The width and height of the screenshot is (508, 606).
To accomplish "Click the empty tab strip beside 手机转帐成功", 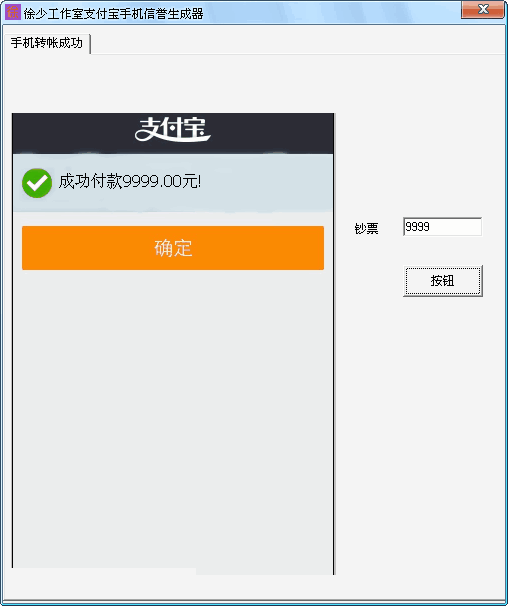I will (298, 43).
